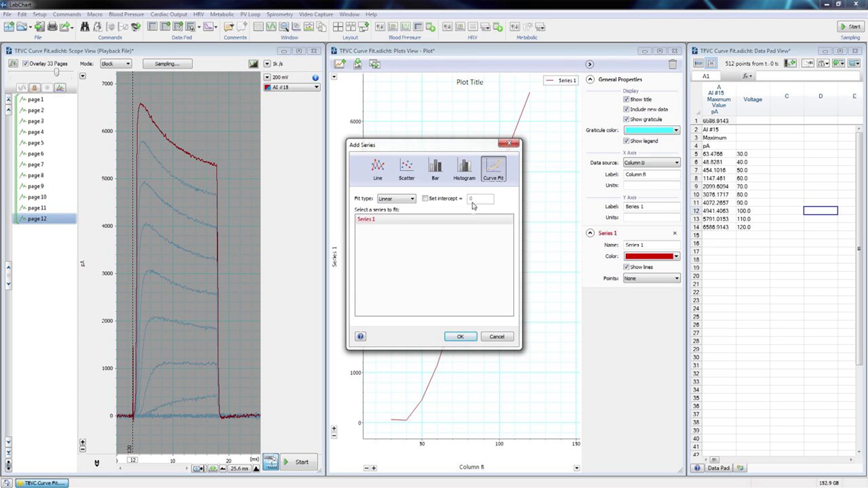This screenshot has height=488, width=868.
Task: Open the Points None dropdown
Action: coord(651,278)
